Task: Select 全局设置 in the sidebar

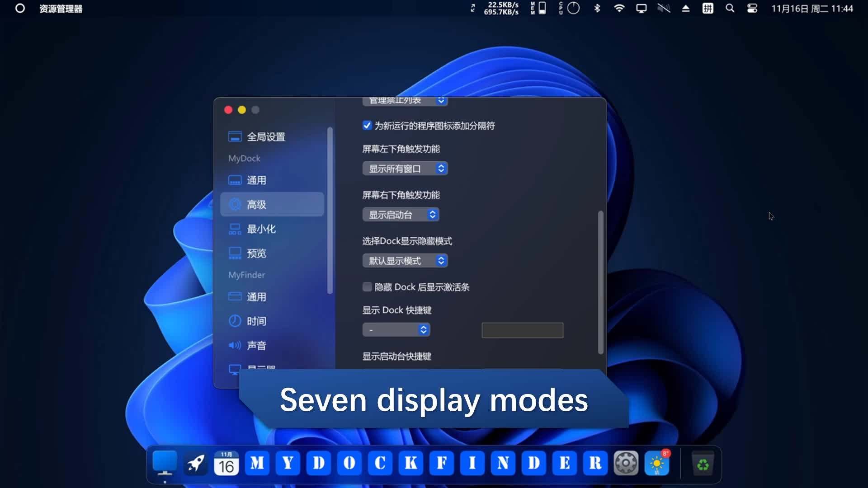Action: coord(266,136)
